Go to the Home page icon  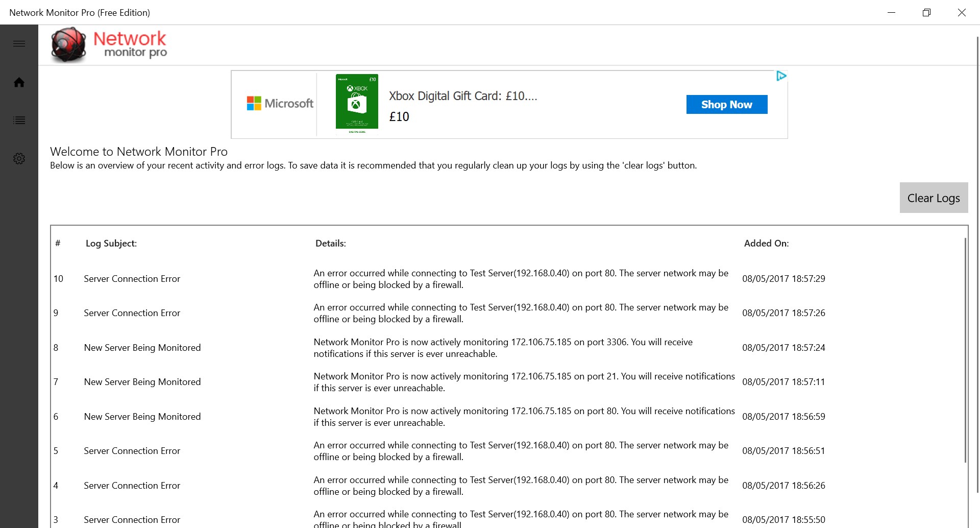pos(19,82)
